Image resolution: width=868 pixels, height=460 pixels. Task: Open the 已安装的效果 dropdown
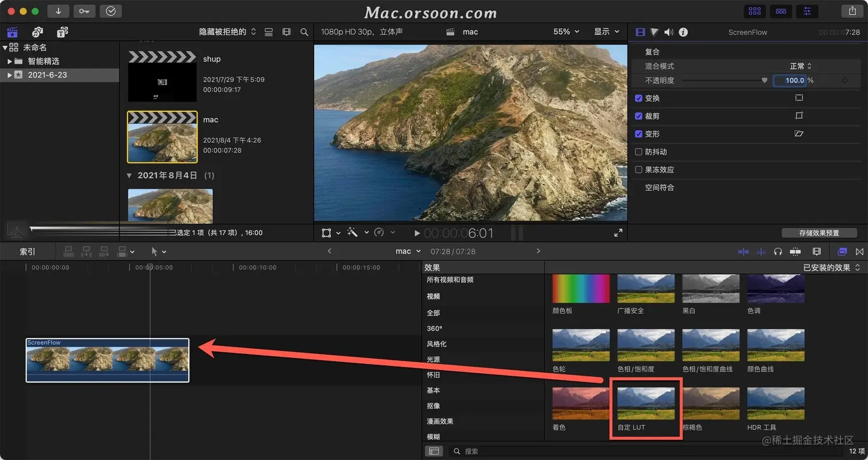[x=832, y=267]
